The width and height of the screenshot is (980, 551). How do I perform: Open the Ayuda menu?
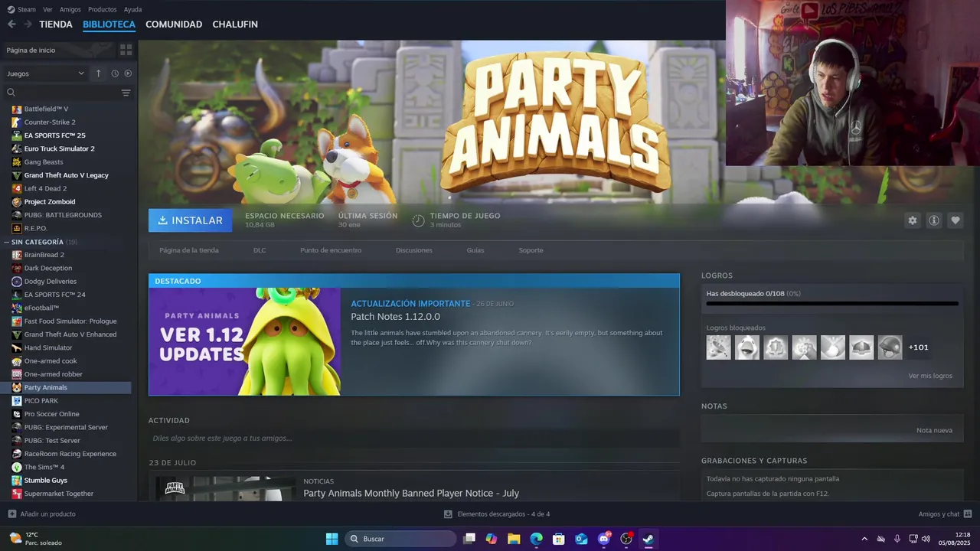pos(132,9)
